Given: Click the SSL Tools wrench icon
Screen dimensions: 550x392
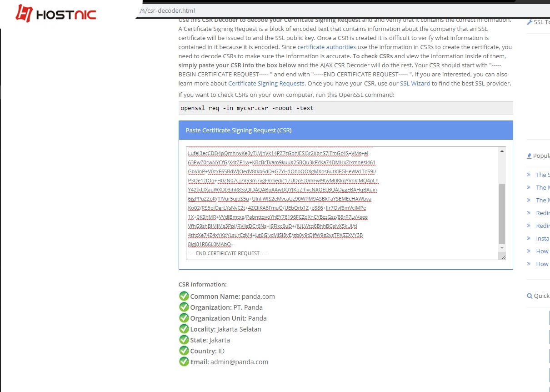Looking at the screenshot, I should 530,21.
